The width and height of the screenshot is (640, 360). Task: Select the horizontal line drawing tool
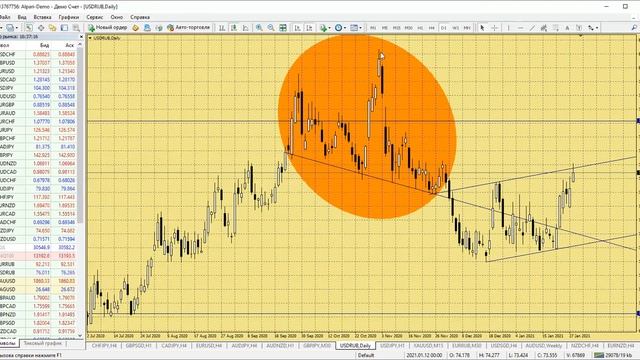tap(520, 28)
